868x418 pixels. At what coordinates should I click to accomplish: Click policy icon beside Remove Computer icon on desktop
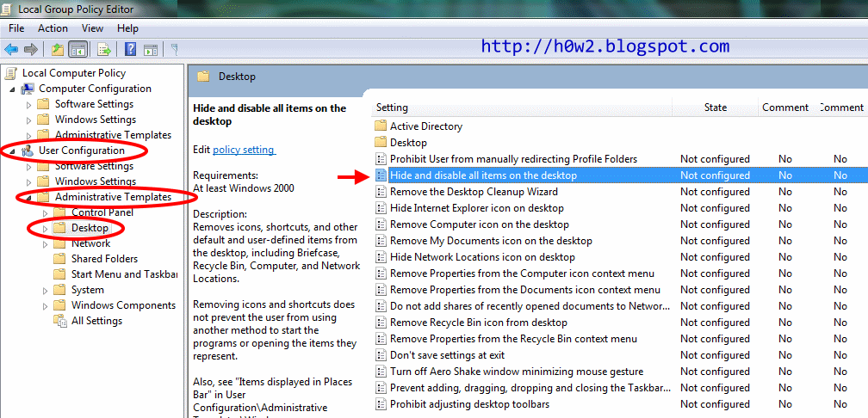click(381, 224)
